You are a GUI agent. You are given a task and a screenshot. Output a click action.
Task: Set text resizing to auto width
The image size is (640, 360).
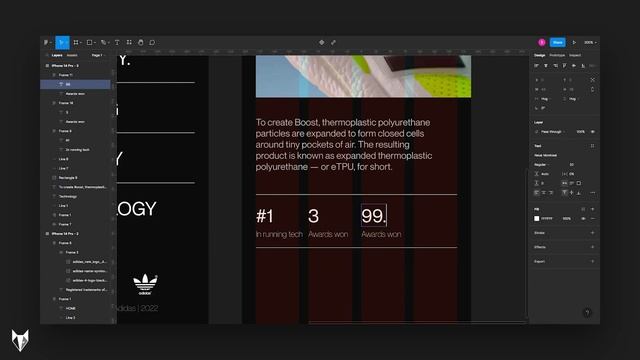point(565,183)
